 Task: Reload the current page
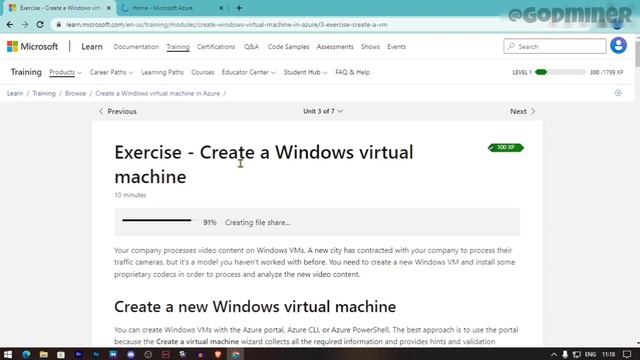[40, 24]
